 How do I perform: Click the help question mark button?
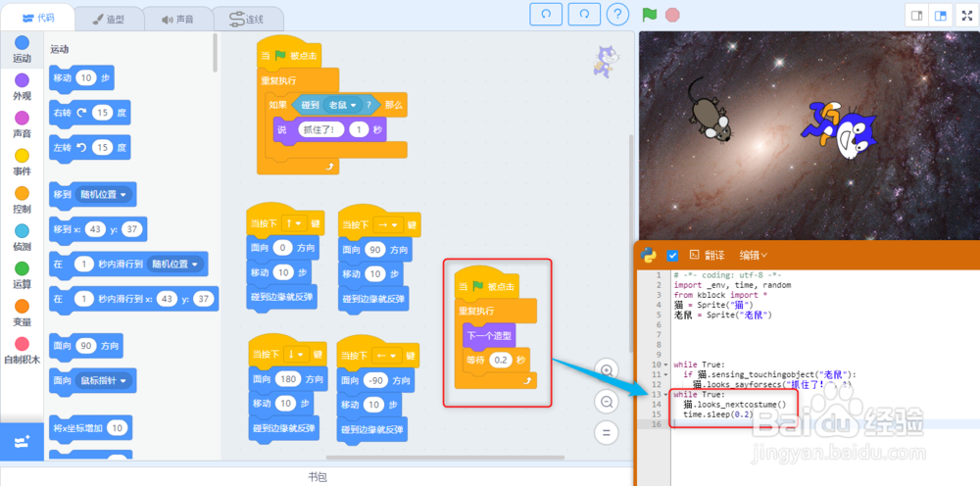pyautogui.click(x=617, y=15)
